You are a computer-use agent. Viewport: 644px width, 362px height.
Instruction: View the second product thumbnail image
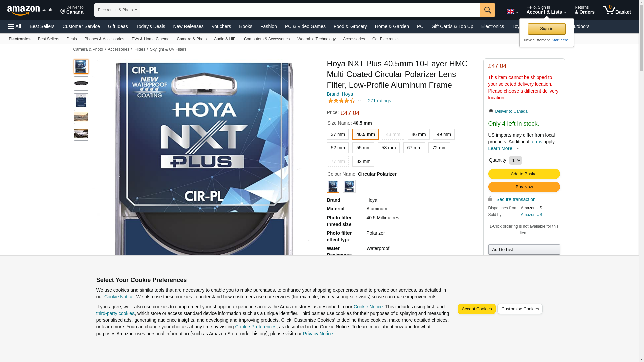81,83
